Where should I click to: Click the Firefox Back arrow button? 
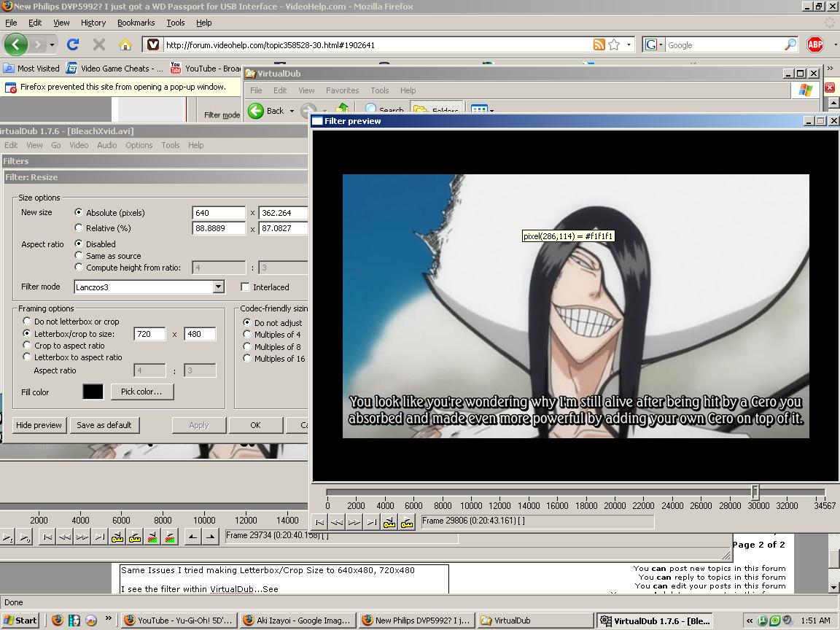pos(15,44)
